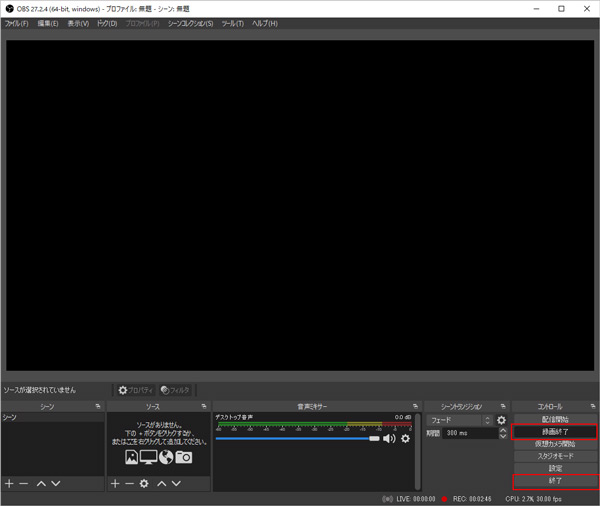600x506 pixels.
Task: Click the audio mixer vertical scrollbar
Action: (418, 451)
